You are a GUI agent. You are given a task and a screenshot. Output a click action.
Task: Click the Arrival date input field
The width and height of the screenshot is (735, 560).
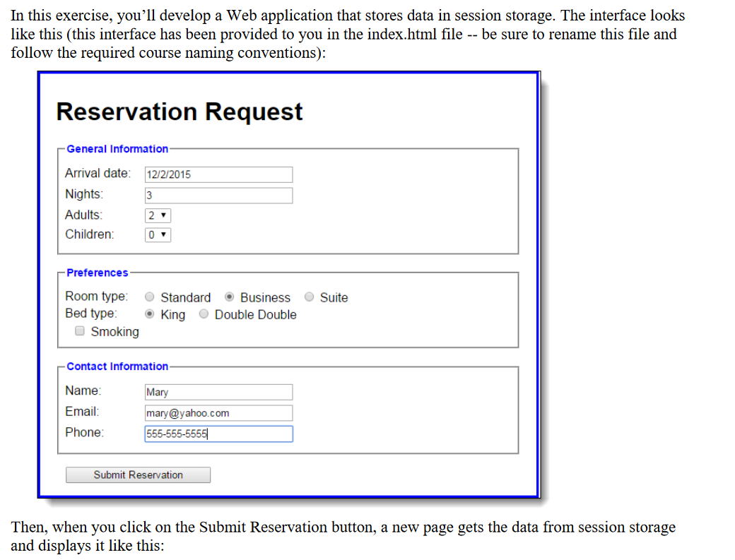[x=218, y=174]
